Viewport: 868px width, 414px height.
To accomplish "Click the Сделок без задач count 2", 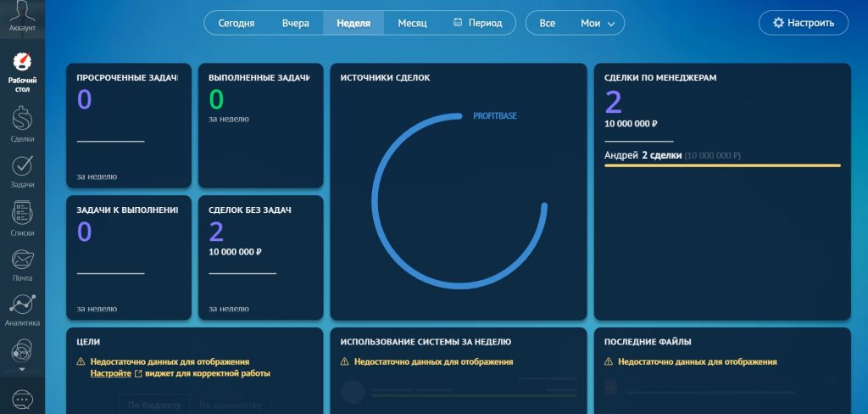I will pos(216,232).
